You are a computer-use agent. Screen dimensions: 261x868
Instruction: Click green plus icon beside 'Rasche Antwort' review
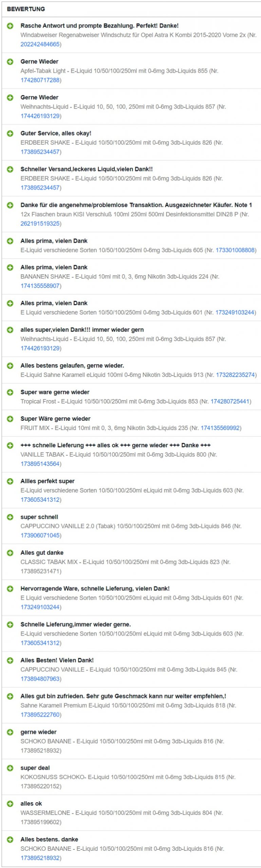coord(10,26)
